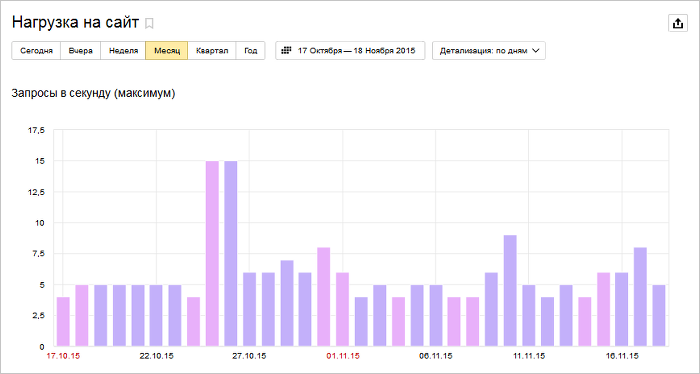
Task: Click the dropdown chevron next to по дням
Action: point(536,50)
